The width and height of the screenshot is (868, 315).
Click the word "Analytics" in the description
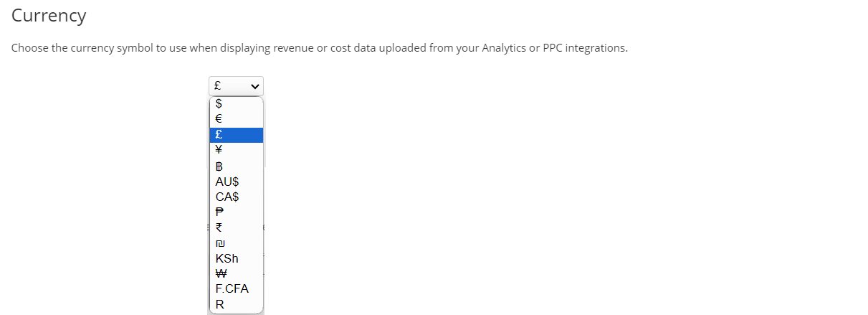(505, 49)
